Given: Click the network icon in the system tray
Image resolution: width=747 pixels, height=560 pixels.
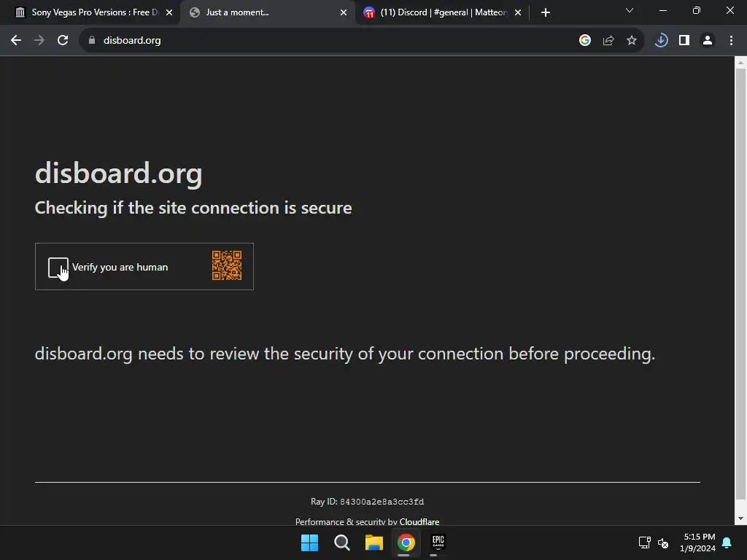Looking at the screenshot, I should pyautogui.click(x=645, y=542).
